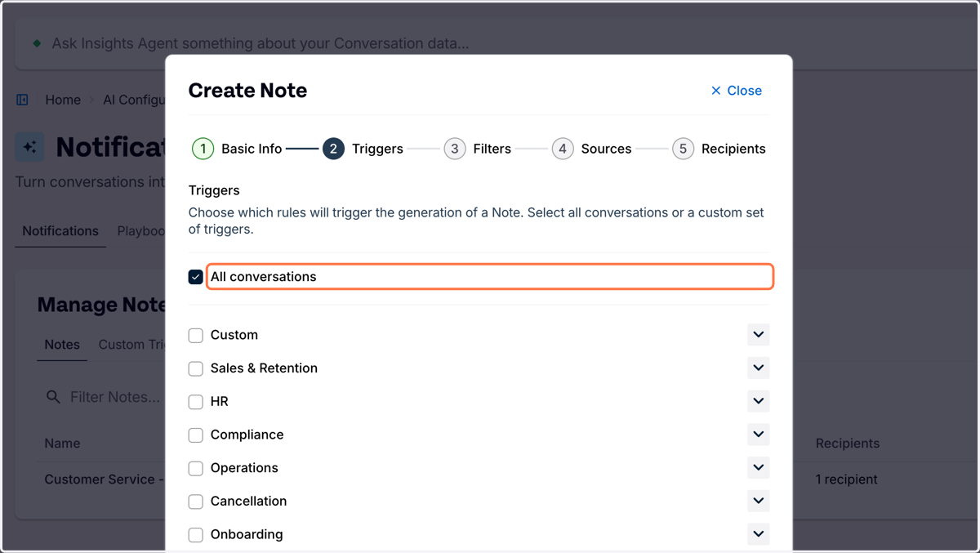Tick the Onboarding checkbox
This screenshot has height=553, width=980.
coord(196,535)
